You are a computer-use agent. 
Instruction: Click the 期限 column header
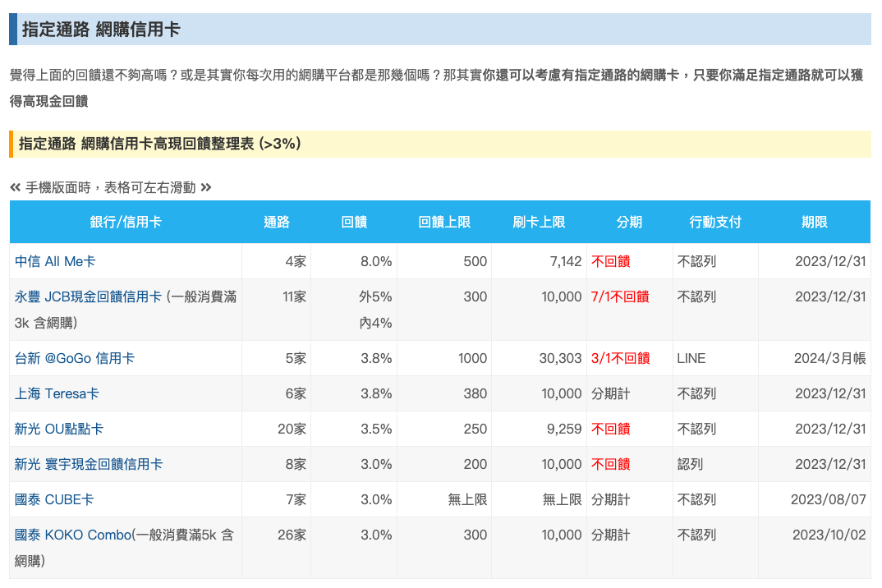coord(815,223)
